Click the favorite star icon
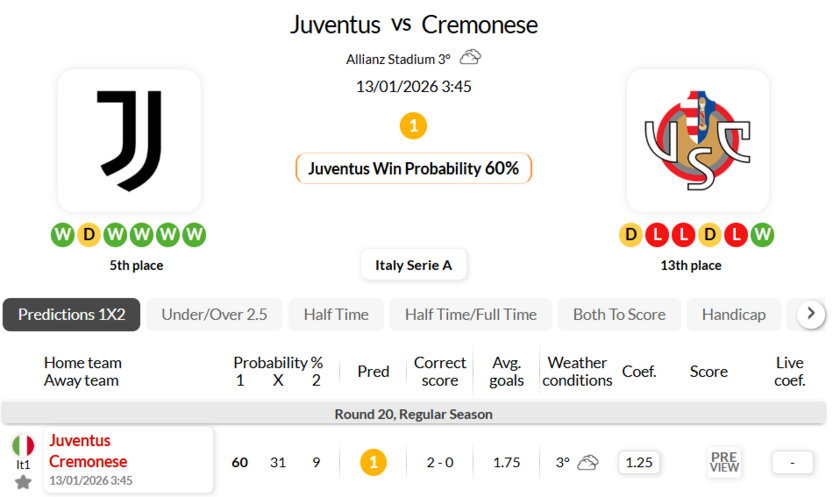The image size is (840, 497). click(x=23, y=482)
